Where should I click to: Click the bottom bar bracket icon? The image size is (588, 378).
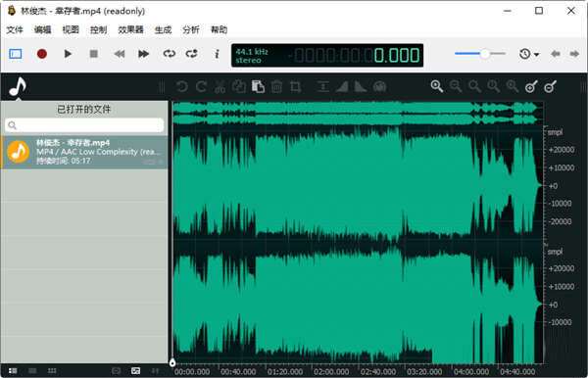117,370
